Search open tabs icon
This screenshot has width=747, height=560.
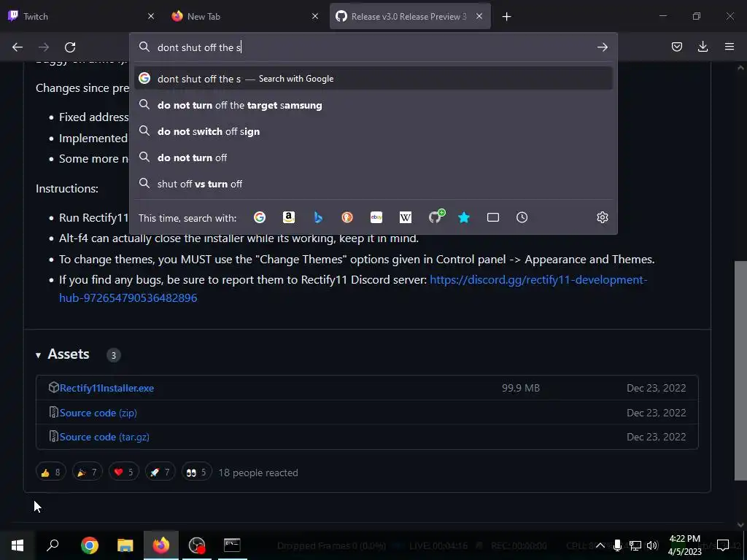pyautogui.click(x=493, y=217)
